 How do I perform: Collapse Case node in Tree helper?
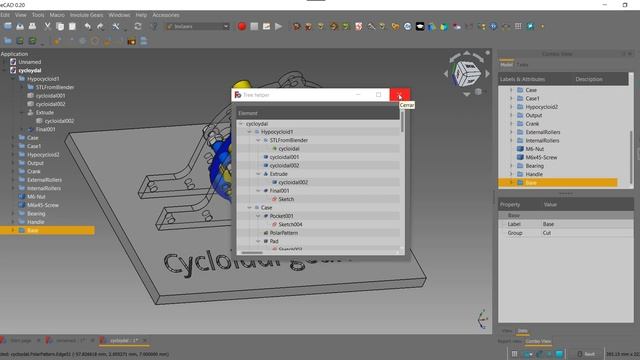[x=249, y=208]
